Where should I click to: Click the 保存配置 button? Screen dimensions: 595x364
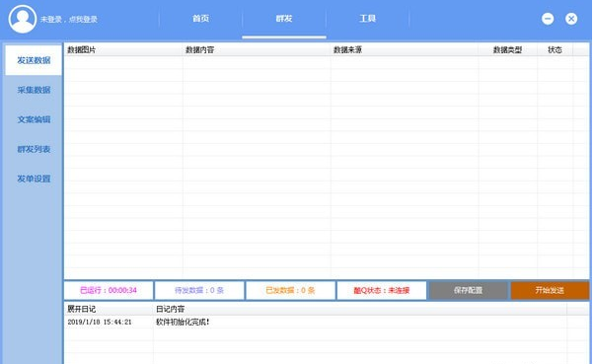[x=469, y=290]
